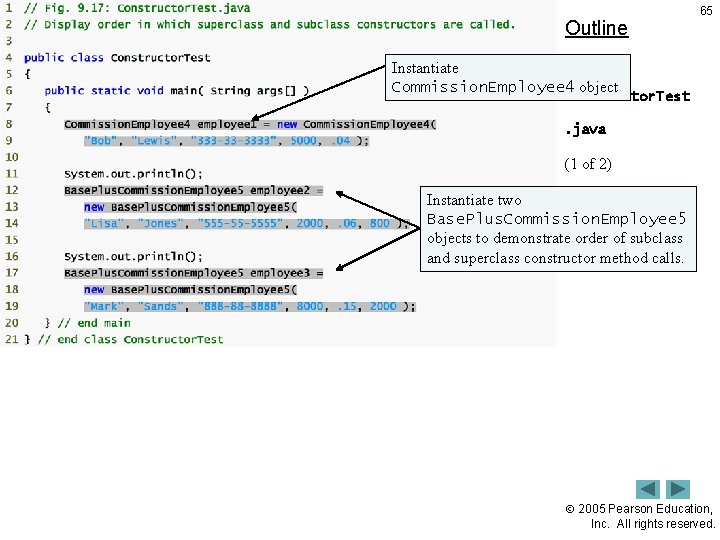Click 'new BasePlusCommissionEmployee5(' on line 18
This screenshot has height=540, width=720.
191,290
